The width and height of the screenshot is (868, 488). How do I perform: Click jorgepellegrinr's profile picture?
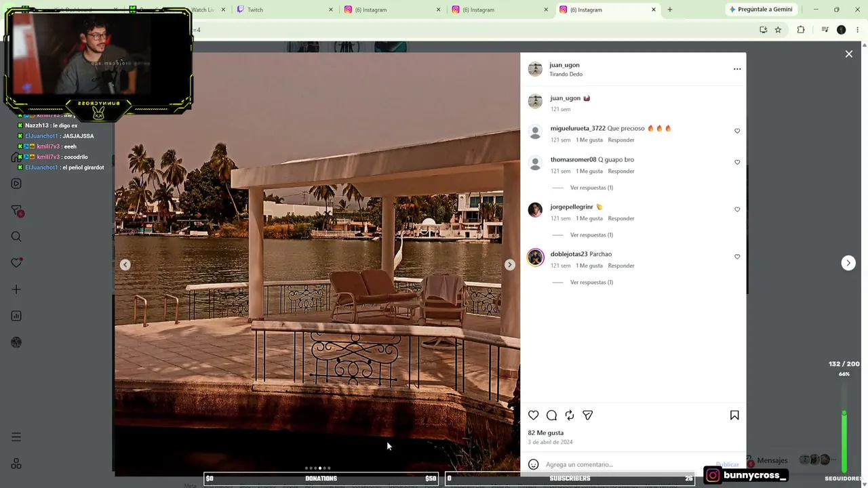click(536, 210)
